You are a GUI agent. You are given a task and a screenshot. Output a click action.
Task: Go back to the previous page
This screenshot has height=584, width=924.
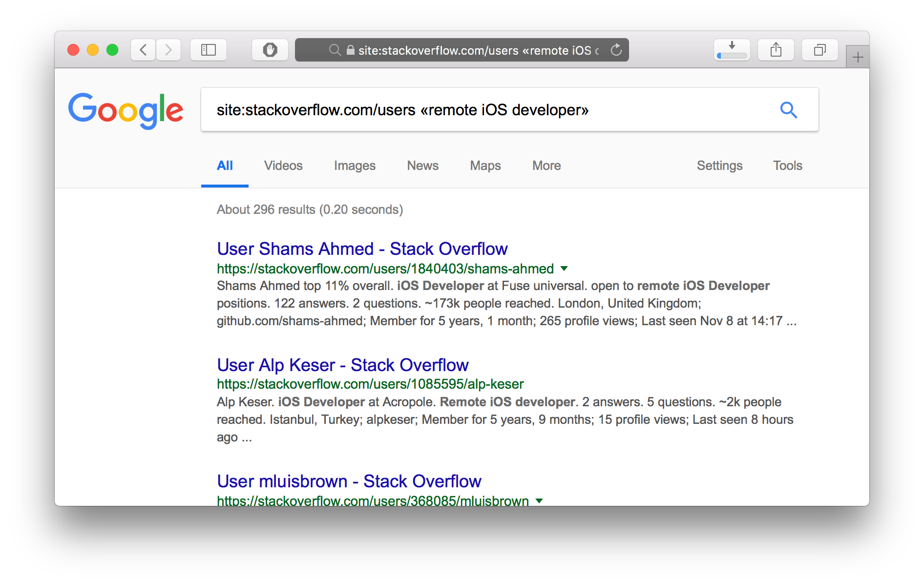point(143,50)
